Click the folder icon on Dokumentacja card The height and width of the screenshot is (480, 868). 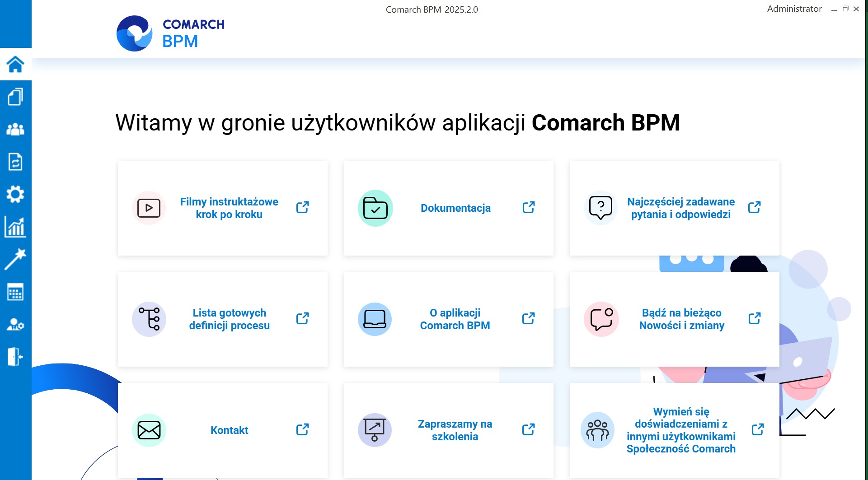pyautogui.click(x=375, y=208)
